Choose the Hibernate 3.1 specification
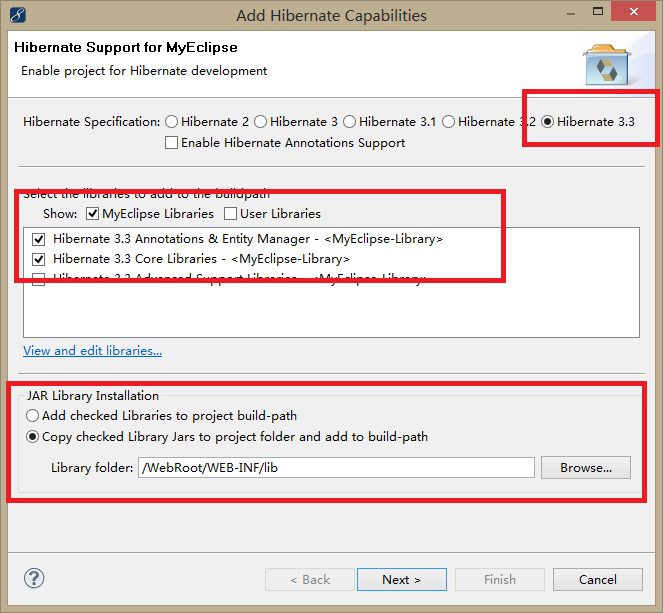This screenshot has height=613, width=663. click(x=349, y=122)
